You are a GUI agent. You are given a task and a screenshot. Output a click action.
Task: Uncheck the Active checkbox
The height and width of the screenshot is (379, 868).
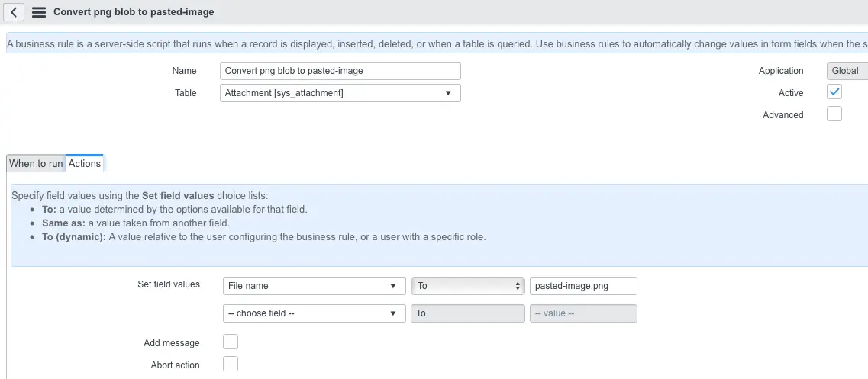click(834, 92)
